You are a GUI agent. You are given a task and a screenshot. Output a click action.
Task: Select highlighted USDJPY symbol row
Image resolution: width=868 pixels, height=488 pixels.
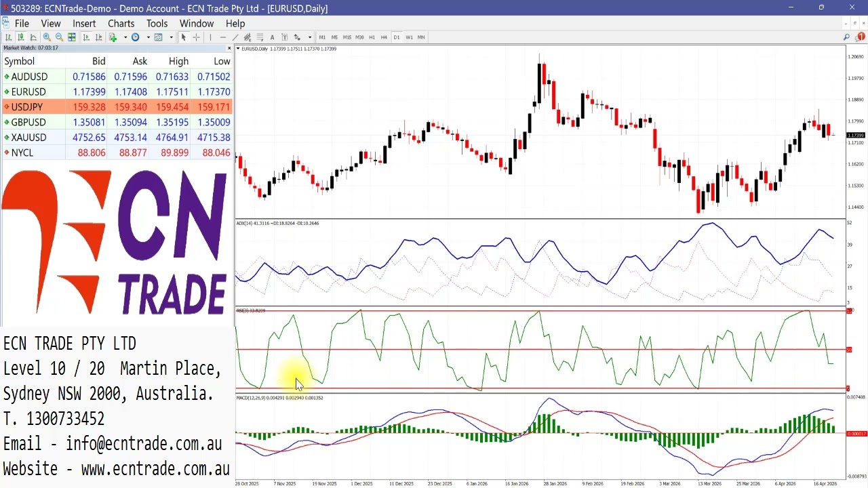[x=117, y=107]
